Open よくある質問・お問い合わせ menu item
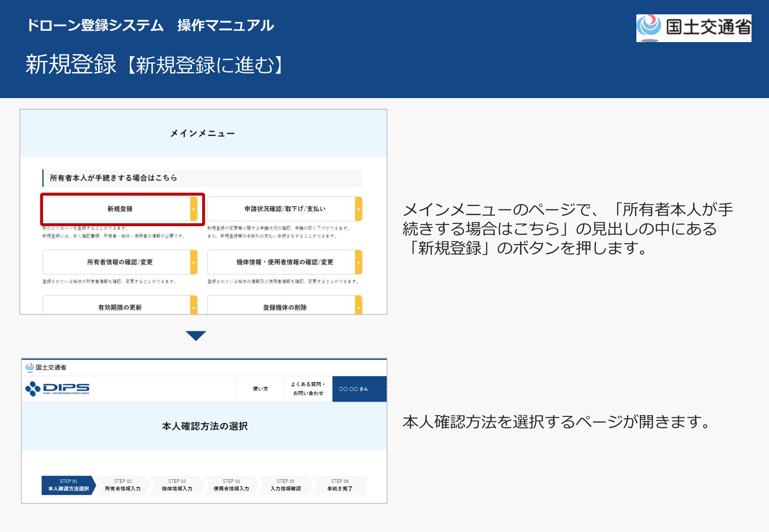This screenshot has height=532, width=769. pos(308,389)
